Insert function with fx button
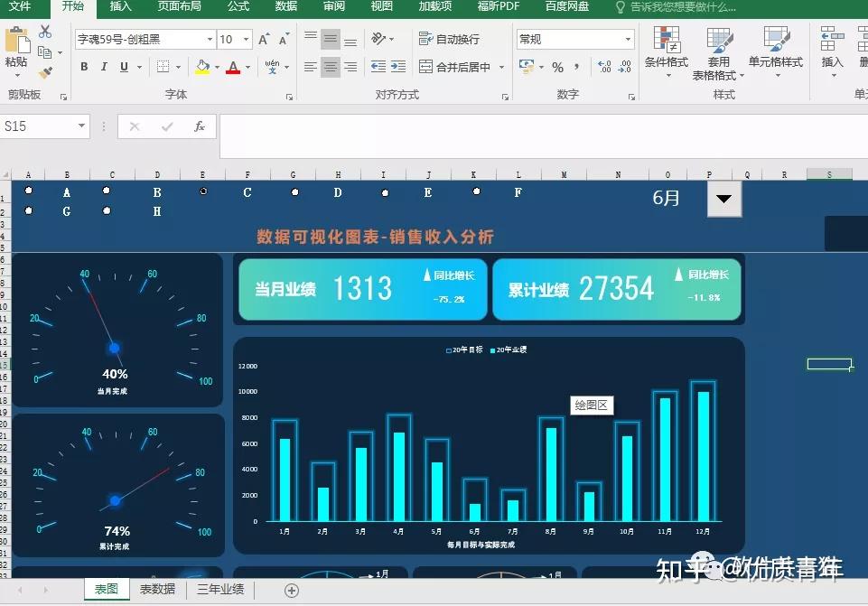This screenshot has height=606, width=868. click(200, 126)
